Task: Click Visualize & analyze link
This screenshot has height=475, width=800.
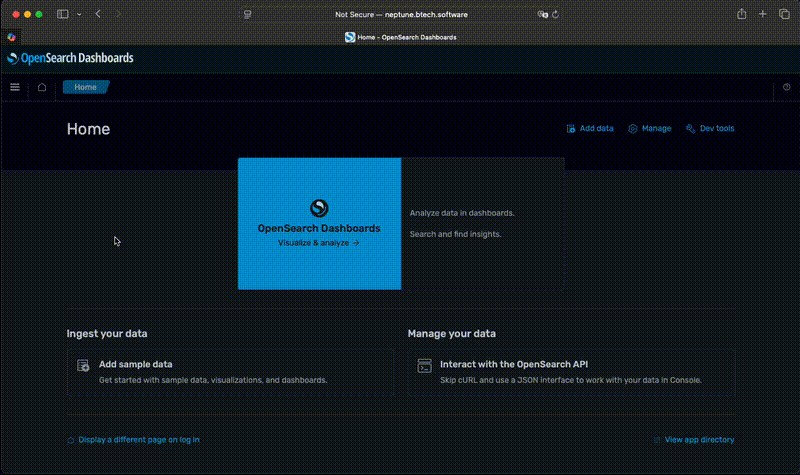Action: tap(319, 243)
